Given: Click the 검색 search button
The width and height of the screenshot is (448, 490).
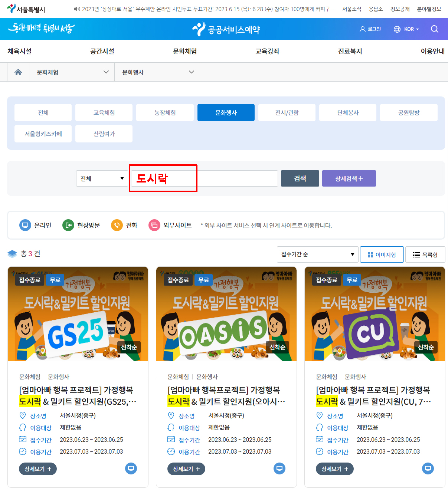Looking at the screenshot, I should click(x=300, y=178).
